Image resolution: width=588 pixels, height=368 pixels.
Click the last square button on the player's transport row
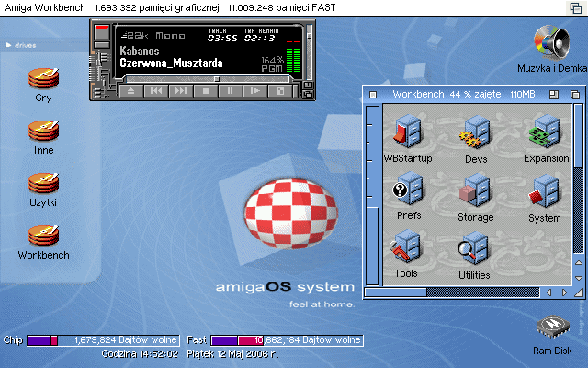click(x=280, y=91)
